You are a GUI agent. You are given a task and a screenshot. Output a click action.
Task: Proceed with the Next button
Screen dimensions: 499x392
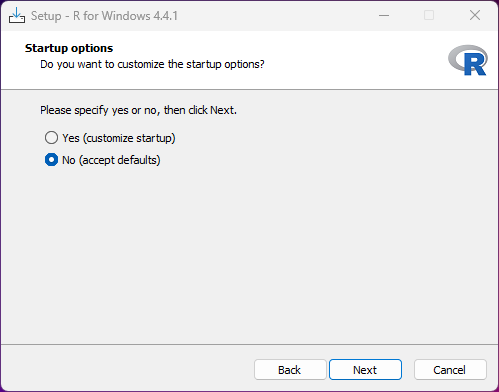365,370
